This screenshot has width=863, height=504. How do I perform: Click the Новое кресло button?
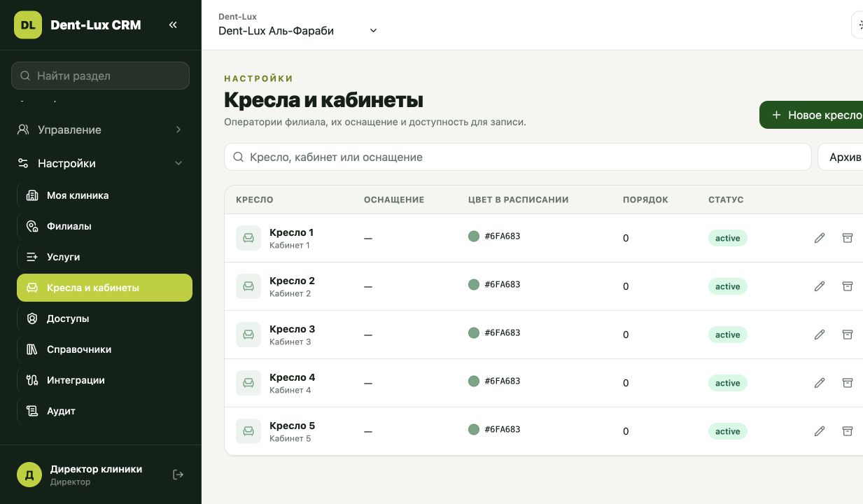[x=812, y=115]
